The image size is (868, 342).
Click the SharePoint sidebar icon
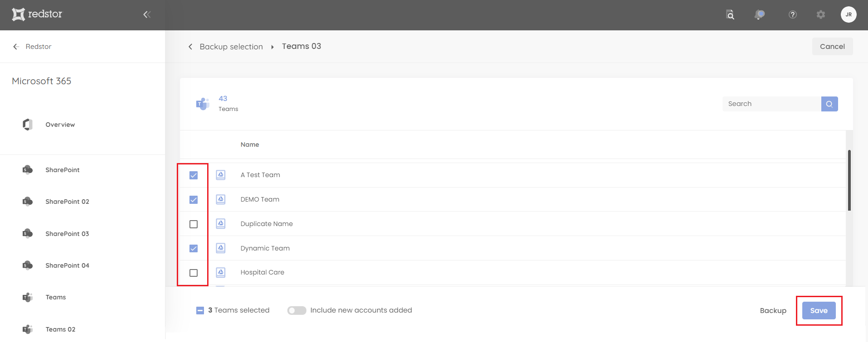pyautogui.click(x=28, y=170)
